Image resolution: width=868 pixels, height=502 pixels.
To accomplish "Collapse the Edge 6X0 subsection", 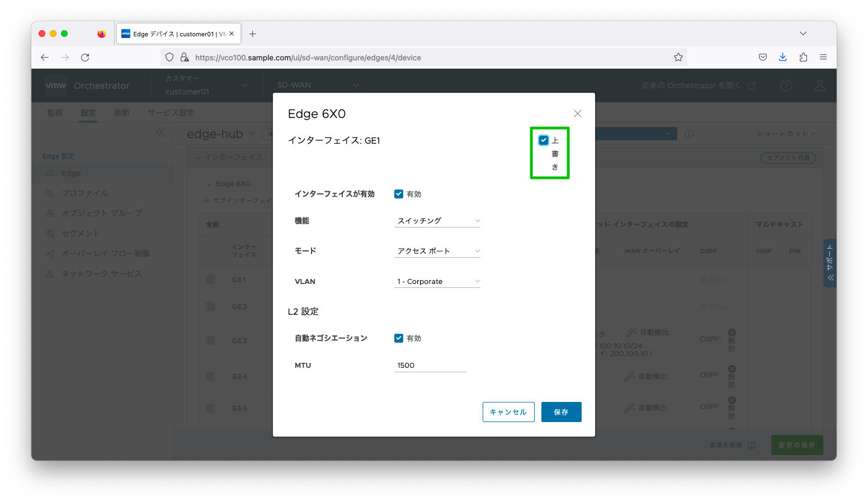I will coord(209,184).
